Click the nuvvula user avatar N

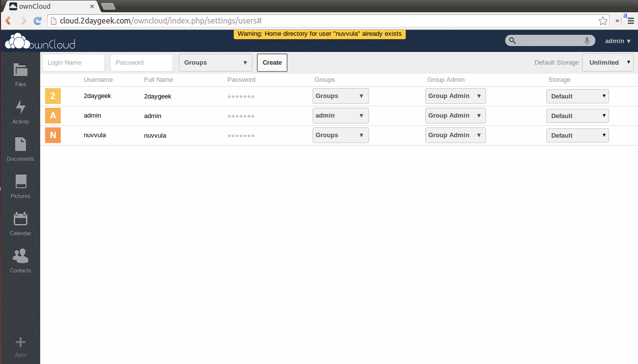(x=53, y=135)
